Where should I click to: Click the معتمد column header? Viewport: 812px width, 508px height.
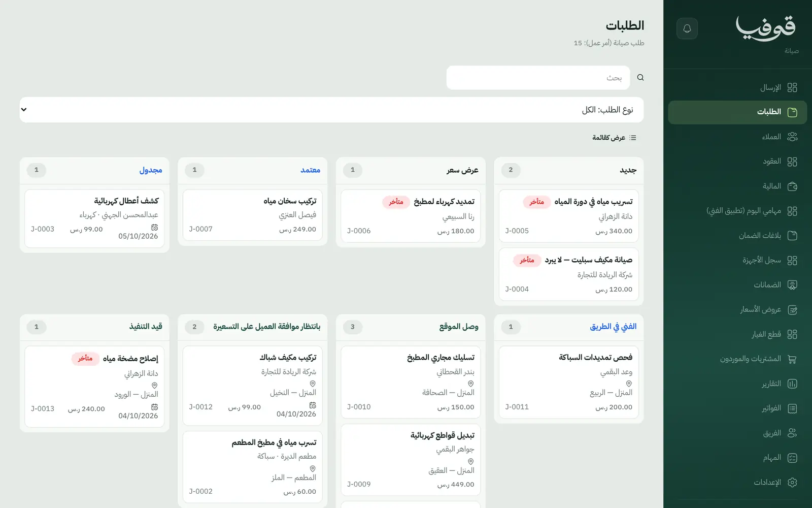tap(310, 170)
